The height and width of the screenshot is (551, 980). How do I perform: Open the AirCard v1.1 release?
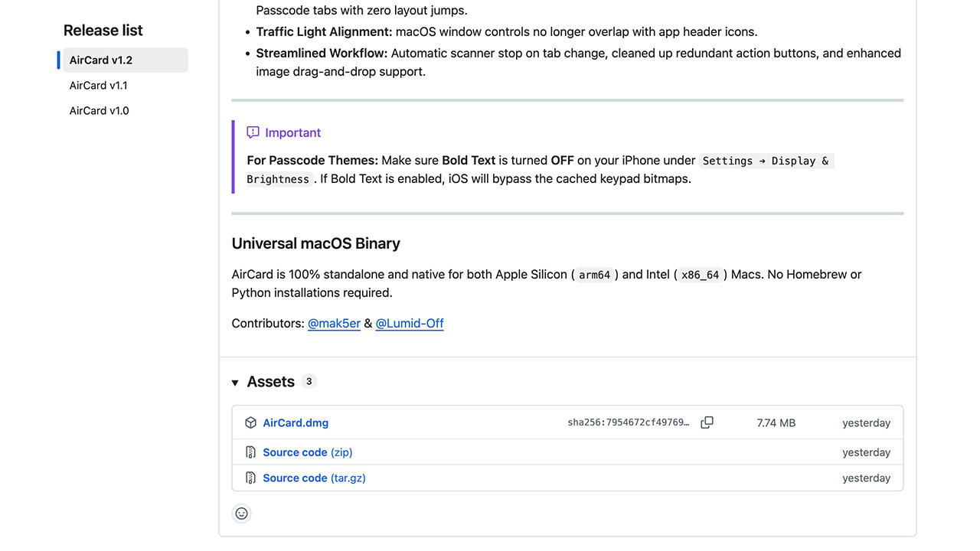click(99, 85)
